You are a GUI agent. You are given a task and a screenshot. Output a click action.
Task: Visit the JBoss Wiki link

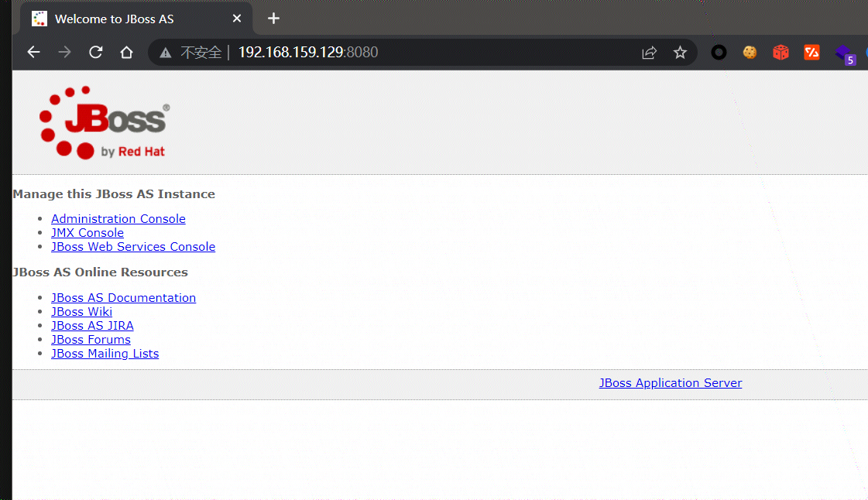tap(82, 311)
